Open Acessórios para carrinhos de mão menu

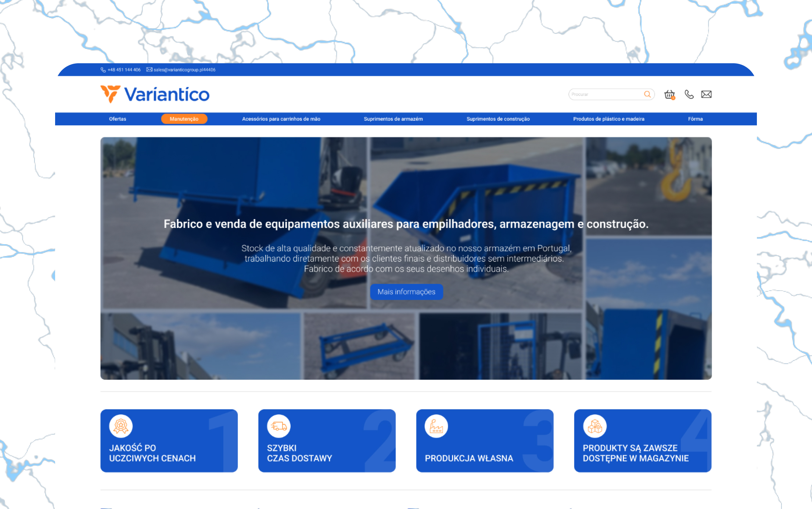click(x=281, y=119)
